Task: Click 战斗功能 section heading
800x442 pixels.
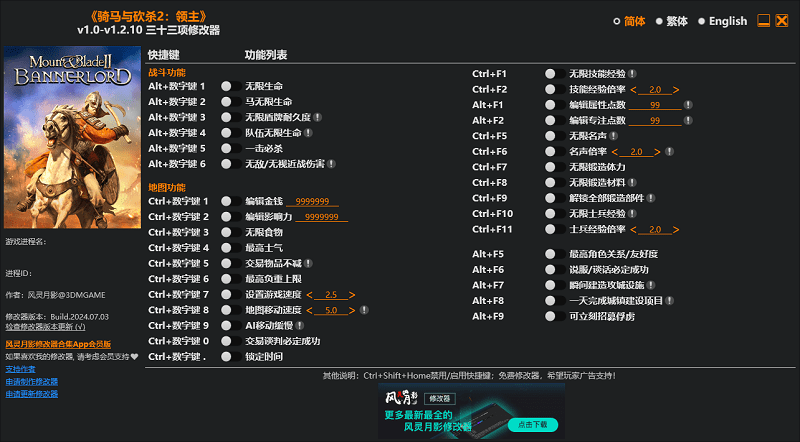Action: click(167, 73)
